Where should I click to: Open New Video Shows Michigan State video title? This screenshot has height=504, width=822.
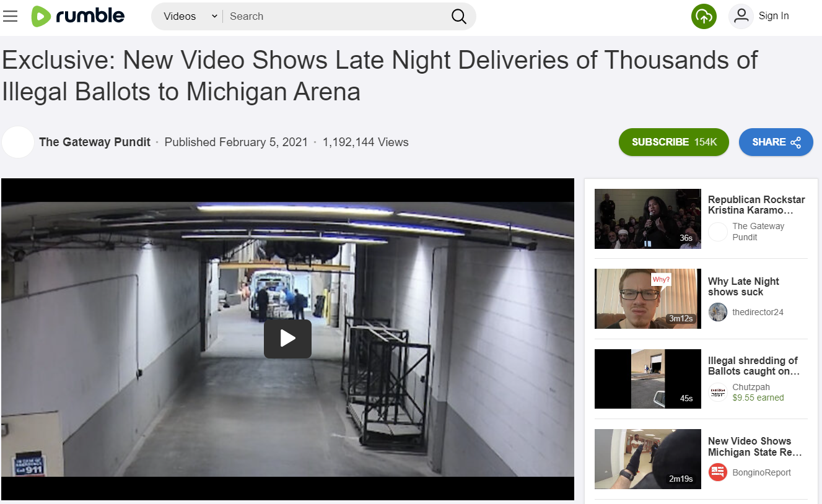(x=755, y=446)
